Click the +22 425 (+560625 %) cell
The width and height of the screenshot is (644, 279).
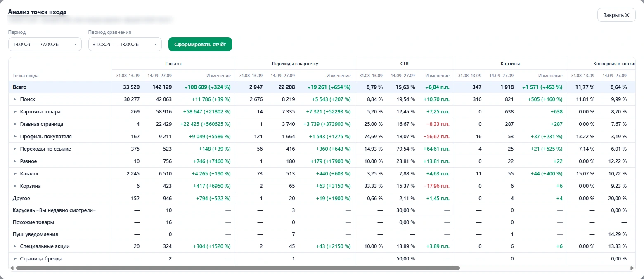[206, 124]
